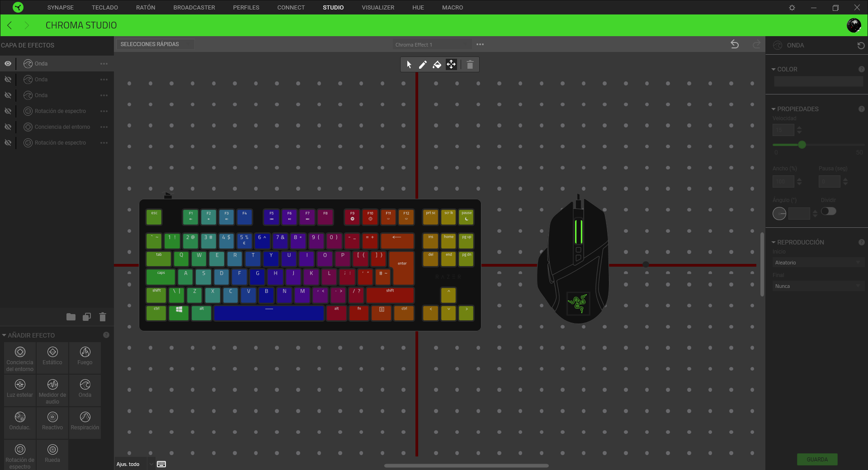Open the Ajus. todo zoom dropdown
This screenshot has height=470, width=868.
tap(135, 464)
